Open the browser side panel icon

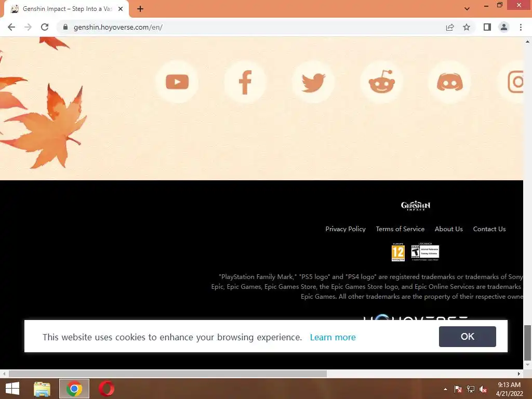487,27
